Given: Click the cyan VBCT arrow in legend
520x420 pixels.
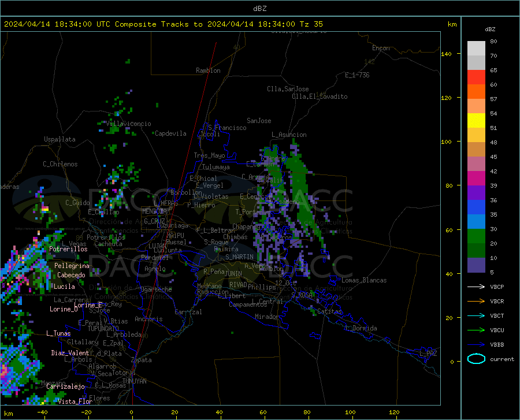Looking at the screenshot, I should coord(476,315).
